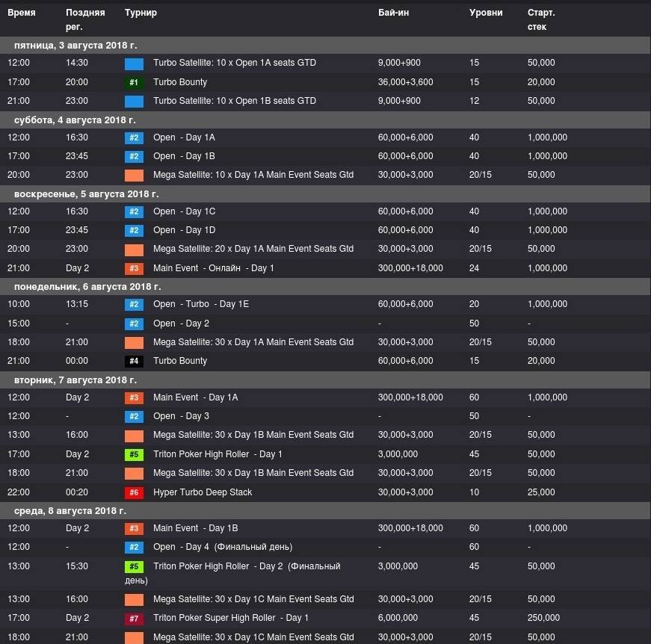Click the пятница, 3 августа date header

[x=75, y=46]
